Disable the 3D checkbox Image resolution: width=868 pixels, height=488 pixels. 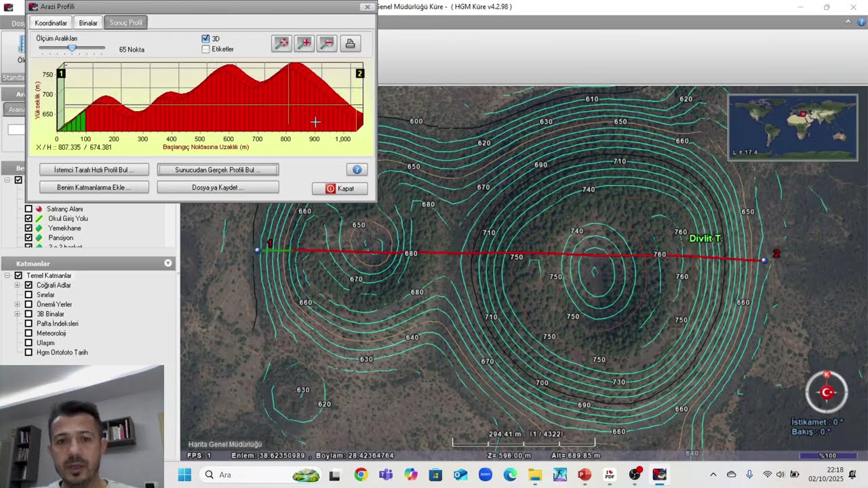tap(205, 39)
